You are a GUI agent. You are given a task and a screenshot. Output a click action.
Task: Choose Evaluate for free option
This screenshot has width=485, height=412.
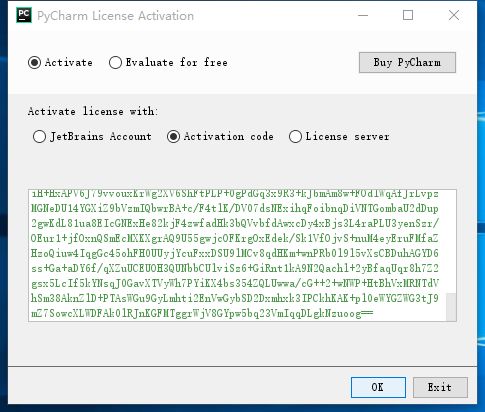coord(115,63)
